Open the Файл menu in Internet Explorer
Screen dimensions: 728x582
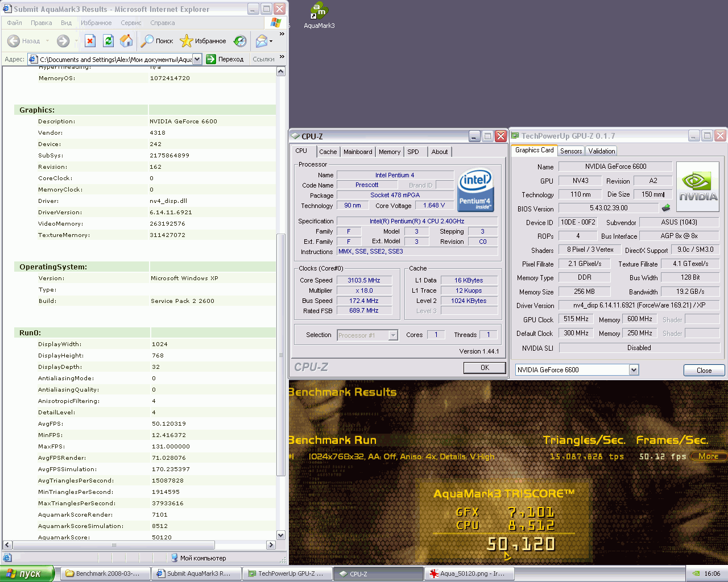click(x=14, y=23)
